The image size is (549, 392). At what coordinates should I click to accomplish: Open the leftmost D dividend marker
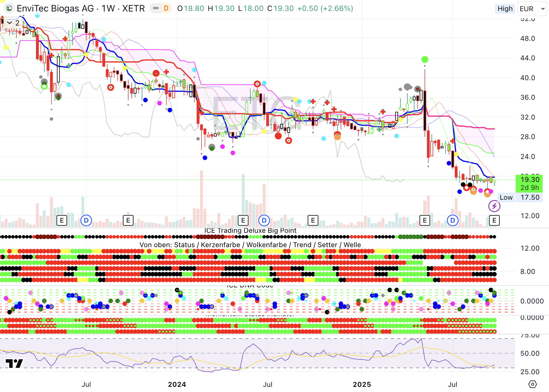coord(86,220)
